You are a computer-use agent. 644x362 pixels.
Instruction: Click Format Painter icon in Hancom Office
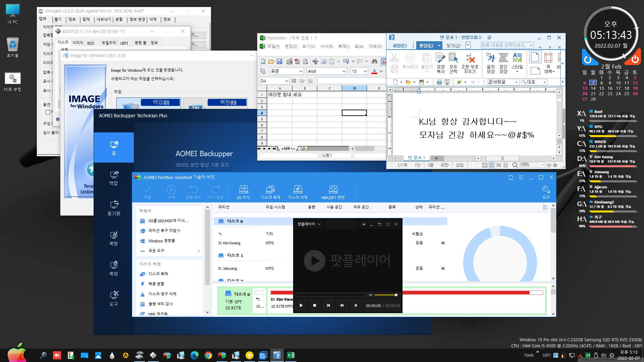click(440, 63)
